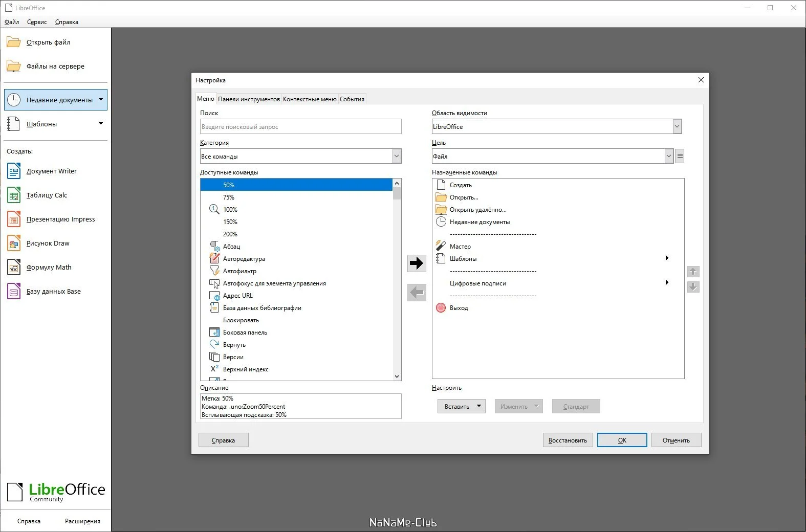Open the События tab
Viewport: 806px width, 532px height.
352,99
